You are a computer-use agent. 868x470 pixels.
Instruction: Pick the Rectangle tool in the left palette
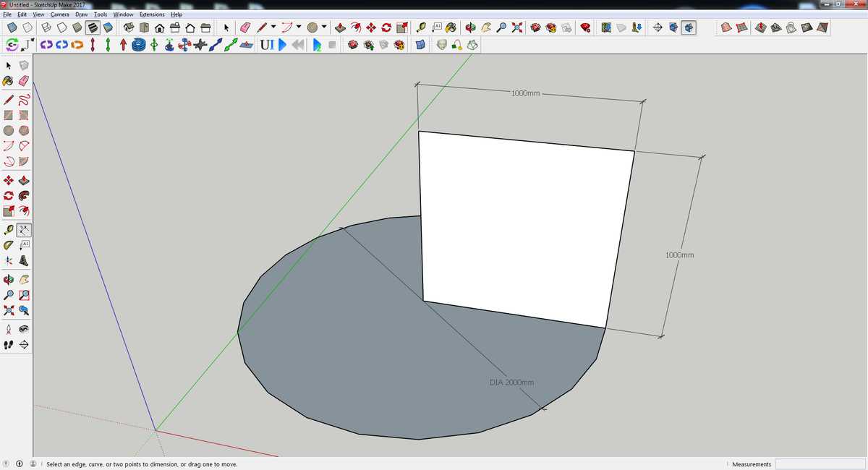tap(9, 114)
